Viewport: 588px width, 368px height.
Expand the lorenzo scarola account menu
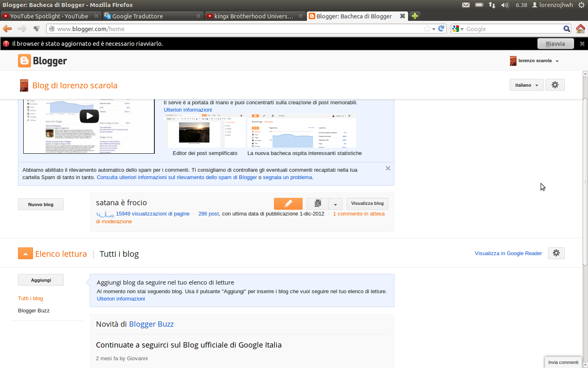click(535, 61)
